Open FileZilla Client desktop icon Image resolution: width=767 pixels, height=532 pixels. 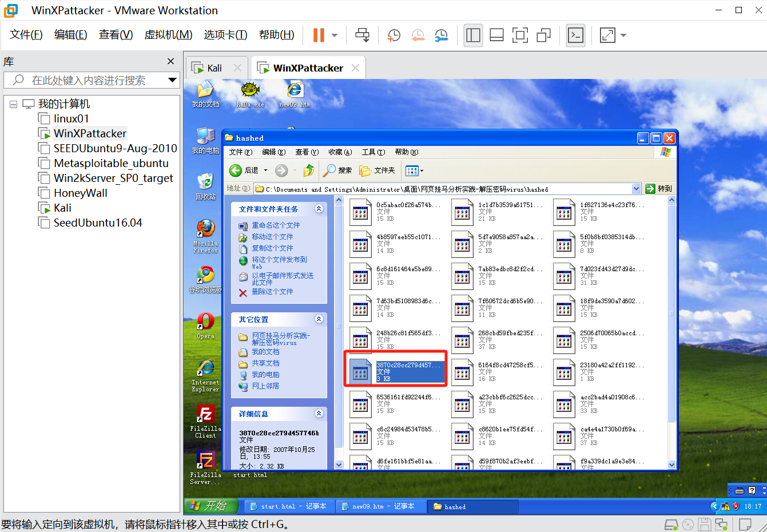pos(205,422)
